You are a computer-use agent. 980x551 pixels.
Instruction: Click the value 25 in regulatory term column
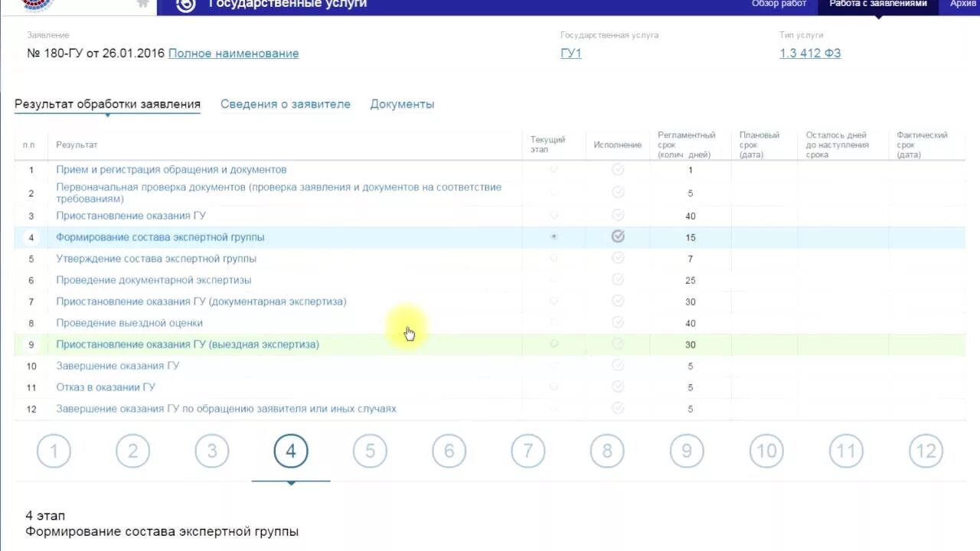691,281
